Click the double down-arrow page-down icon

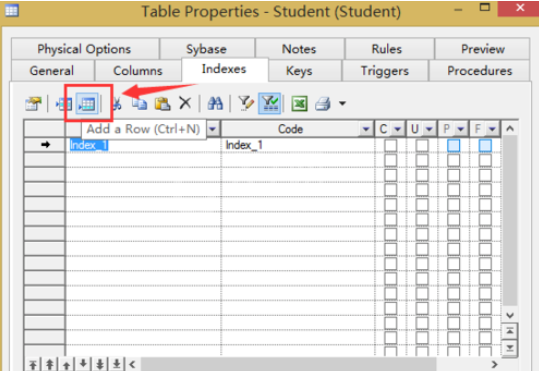pos(100,364)
